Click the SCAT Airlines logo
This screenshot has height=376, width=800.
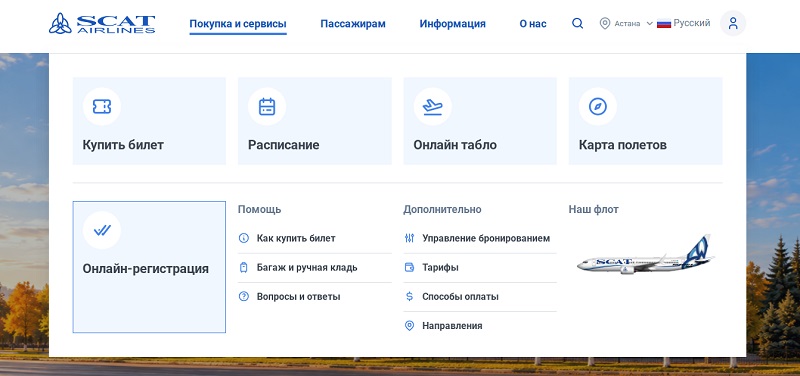point(102,23)
